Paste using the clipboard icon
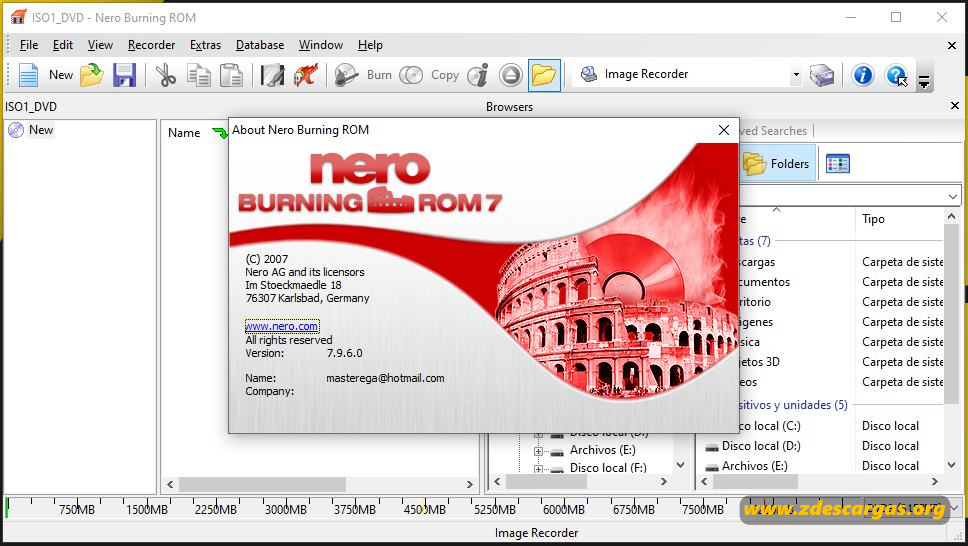This screenshot has height=546, width=968. pyautogui.click(x=231, y=75)
